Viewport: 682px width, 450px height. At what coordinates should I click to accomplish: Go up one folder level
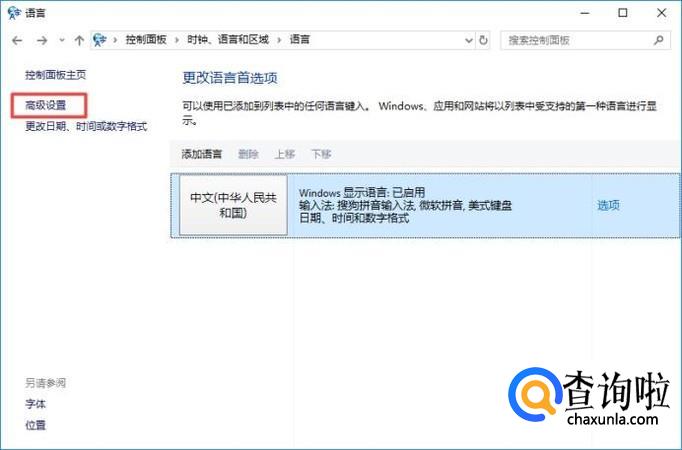[79, 40]
